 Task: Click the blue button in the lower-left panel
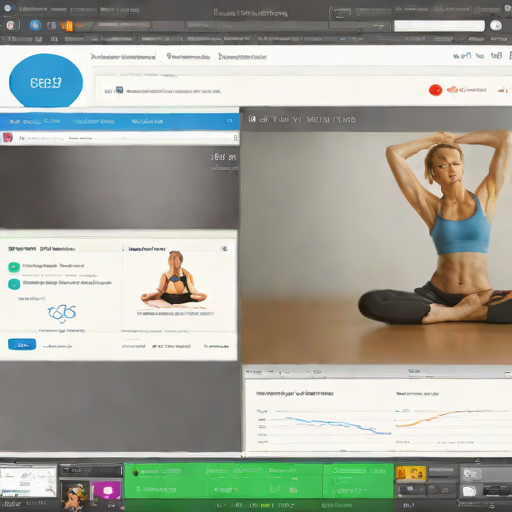pyautogui.click(x=22, y=344)
